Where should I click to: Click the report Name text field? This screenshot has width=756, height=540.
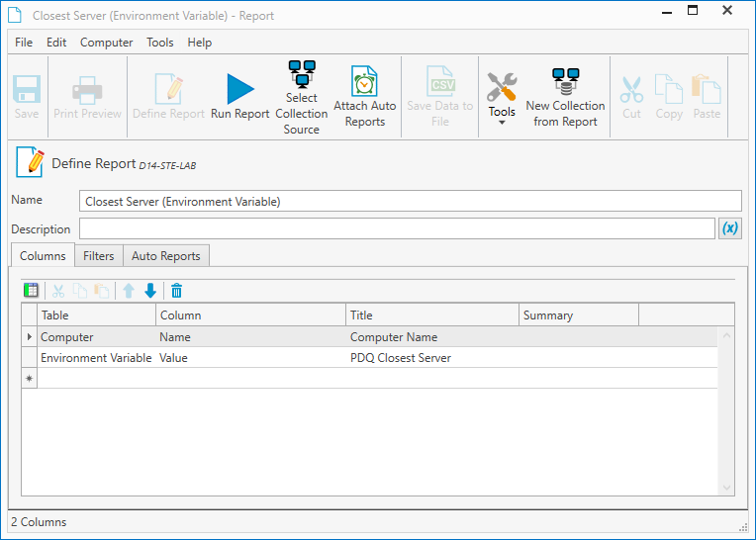(411, 201)
